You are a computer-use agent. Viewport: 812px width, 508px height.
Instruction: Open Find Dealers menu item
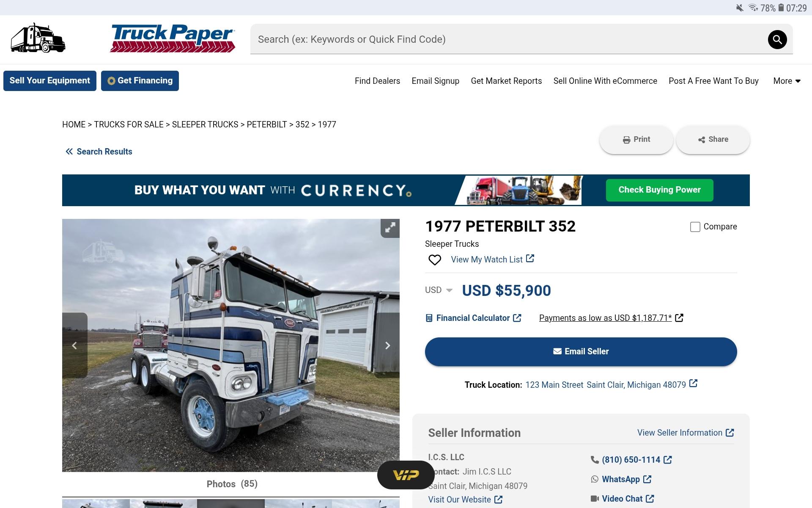tap(377, 81)
